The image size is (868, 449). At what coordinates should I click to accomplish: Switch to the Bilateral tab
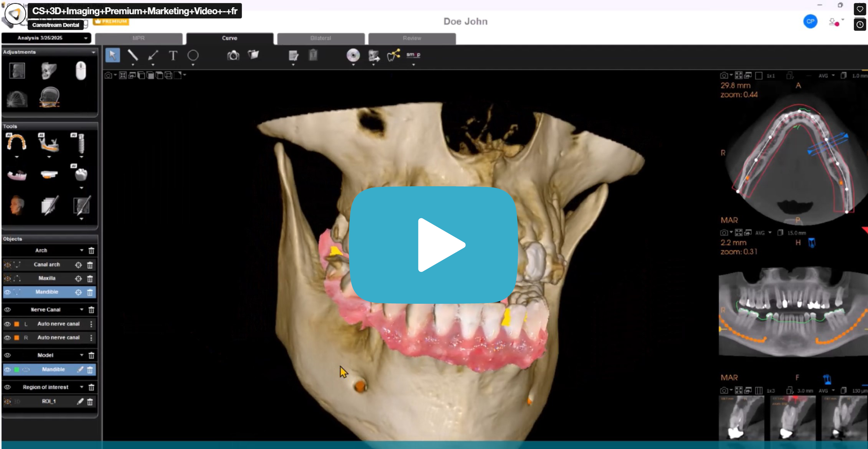320,38
